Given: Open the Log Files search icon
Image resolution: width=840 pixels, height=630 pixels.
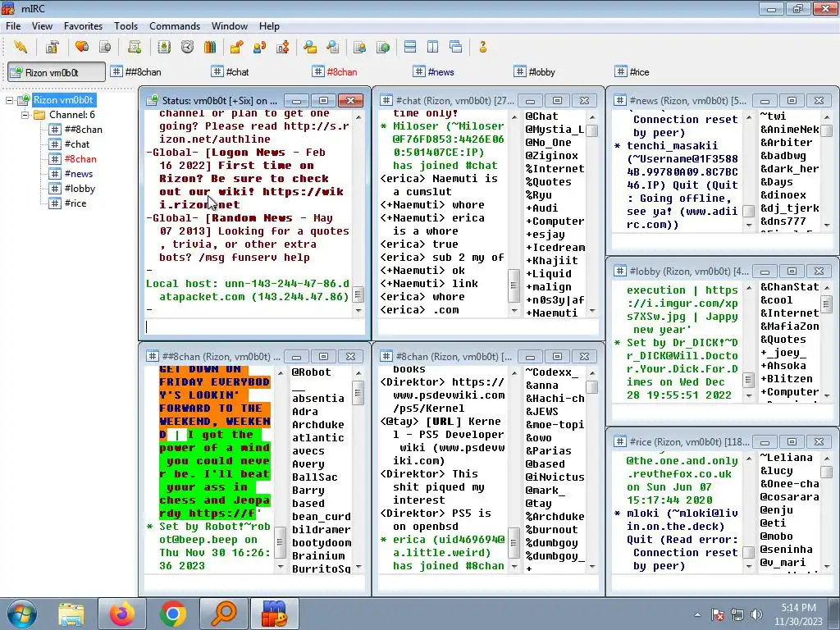Looking at the screenshot, I should point(333,47).
